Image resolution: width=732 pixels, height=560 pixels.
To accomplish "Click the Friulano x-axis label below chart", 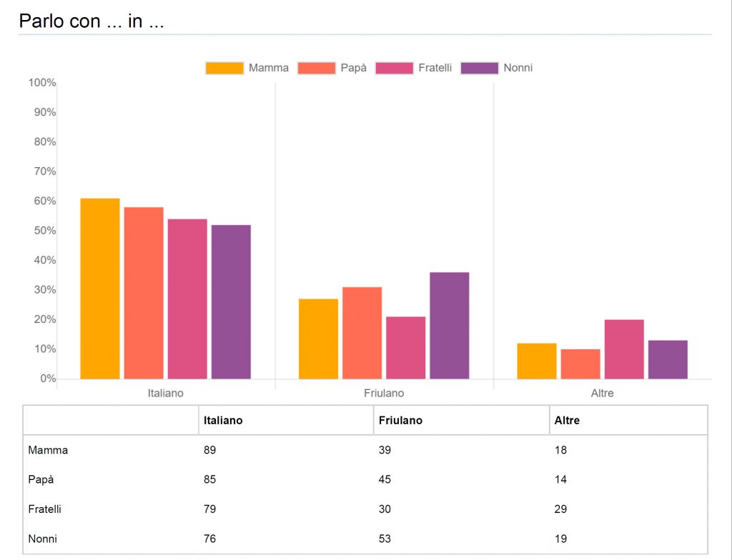I will point(384,394).
